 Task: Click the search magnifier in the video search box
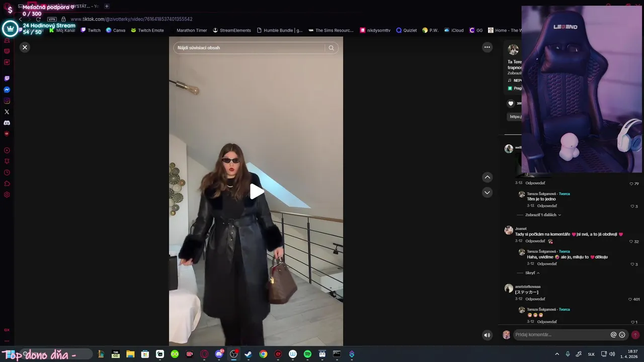click(x=331, y=48)
